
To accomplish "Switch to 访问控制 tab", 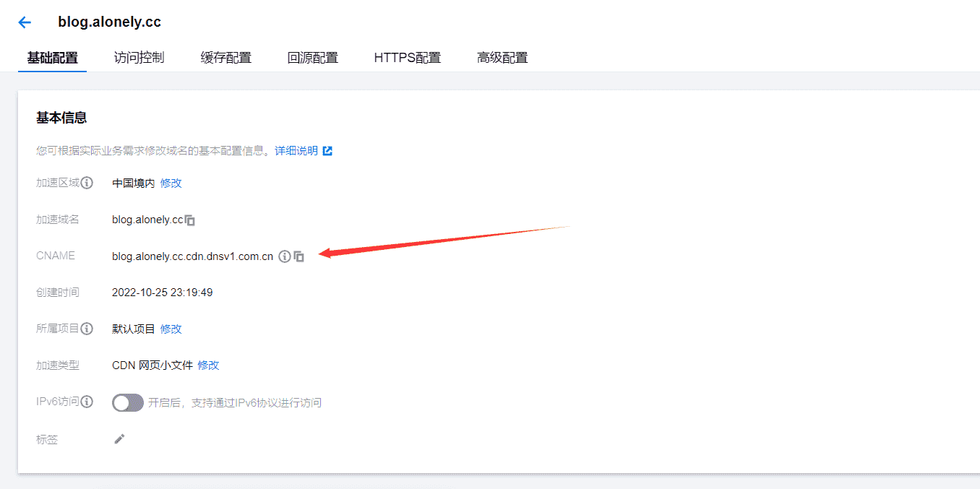I will [x=139, y=58].
